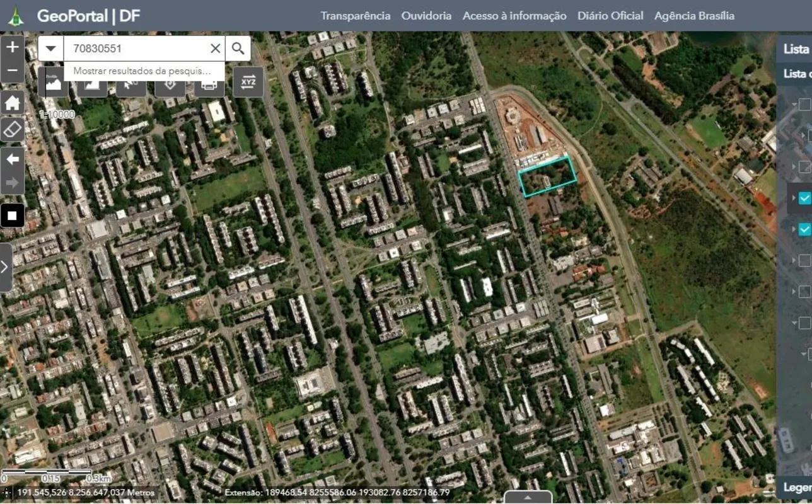Open the elevation Profile tool
The width and height of the screenshot is (812, 504).
tap(54, 83)
